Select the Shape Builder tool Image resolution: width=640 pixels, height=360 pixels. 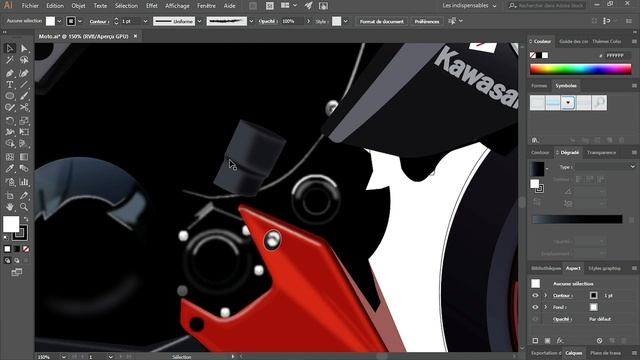pyautogui.click(x=10, y=144)
